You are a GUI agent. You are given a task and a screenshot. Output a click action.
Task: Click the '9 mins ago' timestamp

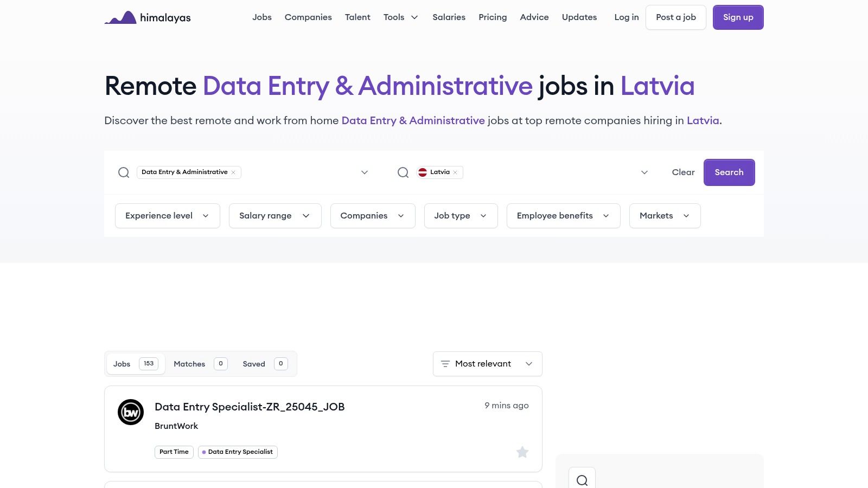507,406
